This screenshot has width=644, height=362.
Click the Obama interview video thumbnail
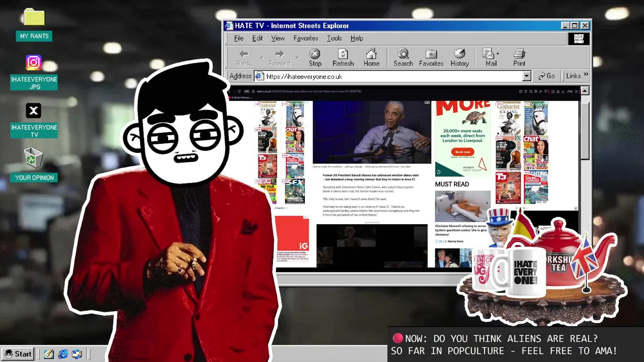point(372,132)
